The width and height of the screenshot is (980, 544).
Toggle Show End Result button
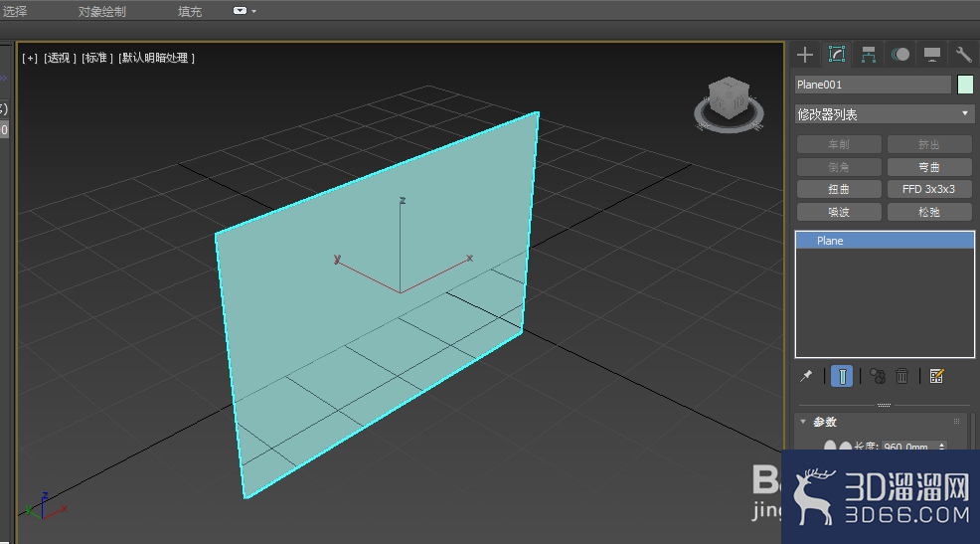[x=842, y=376]
